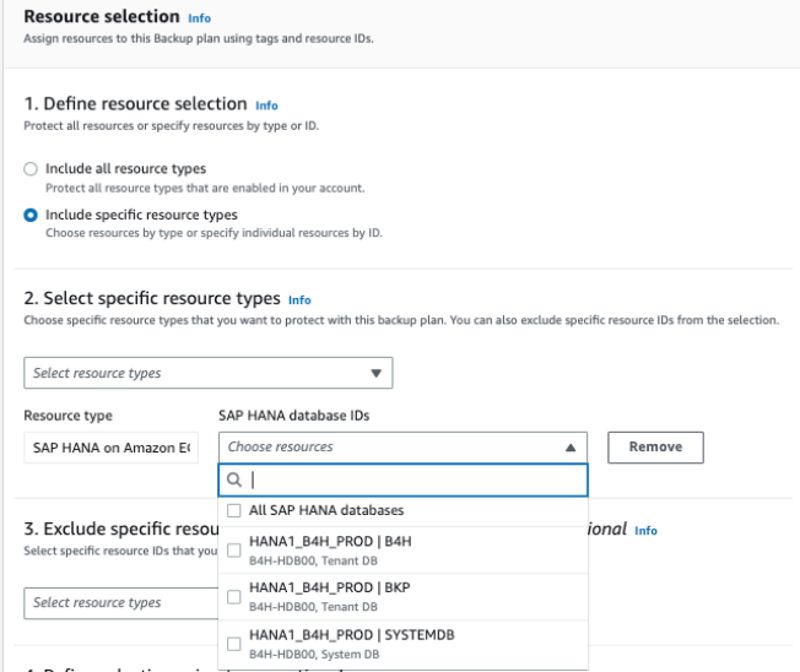Open Info link beside Resource selection heading
Viewport: 800px width, 672px height.
(x=200, y=18)
